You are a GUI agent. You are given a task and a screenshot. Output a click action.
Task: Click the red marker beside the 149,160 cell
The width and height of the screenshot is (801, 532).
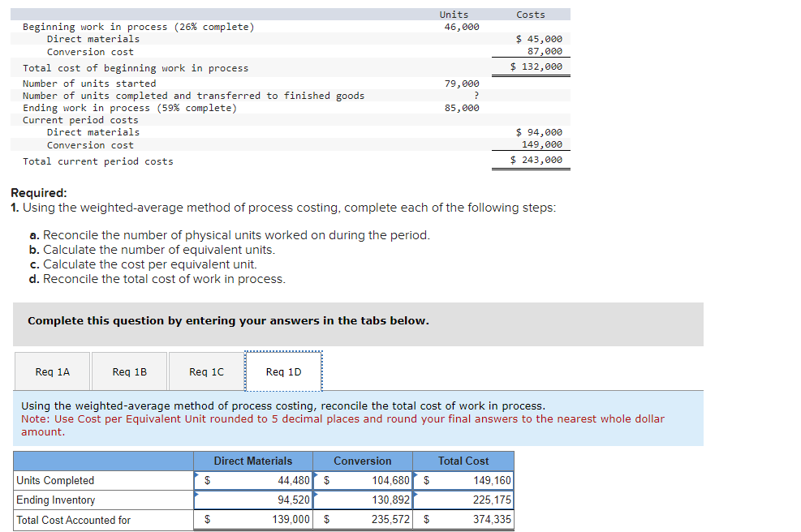pos(416,474)
